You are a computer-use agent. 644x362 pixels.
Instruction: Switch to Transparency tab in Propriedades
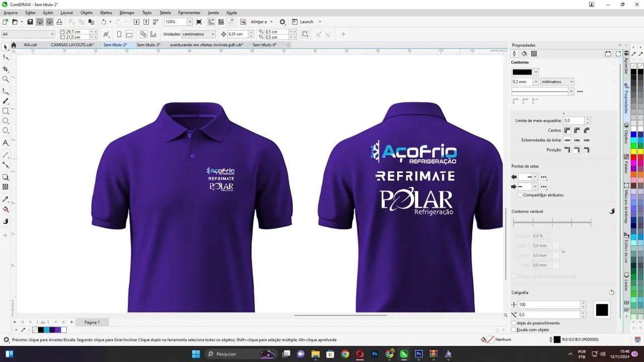pos(534,54)
